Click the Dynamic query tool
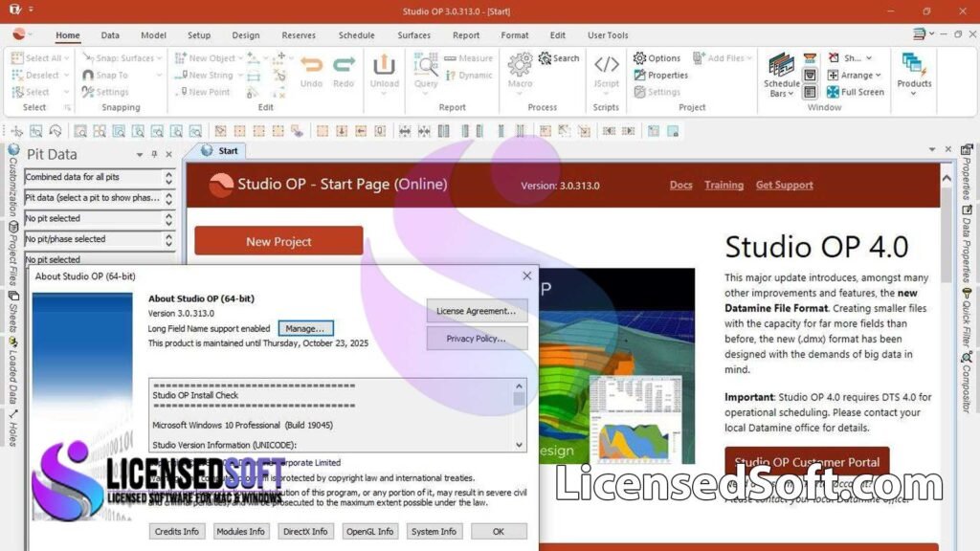 coord(469,75)
